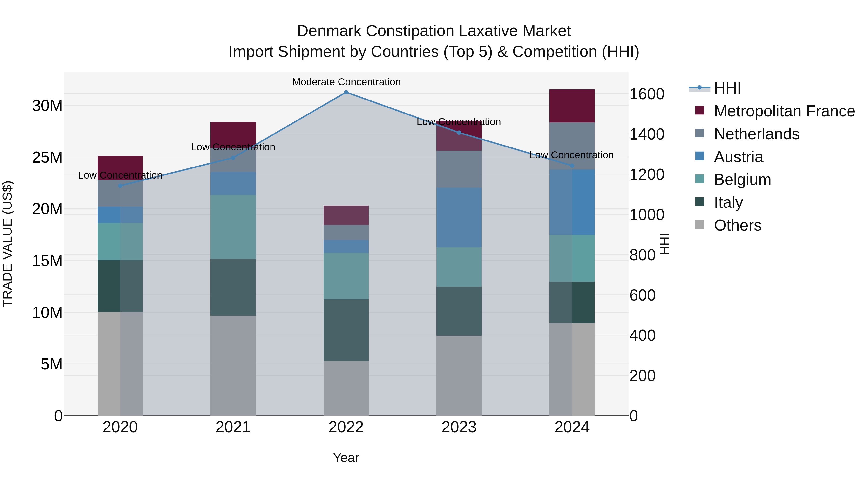Click the 30M left axis tick
The width and height of the screenshot is (868, 488).
[47, 106]
